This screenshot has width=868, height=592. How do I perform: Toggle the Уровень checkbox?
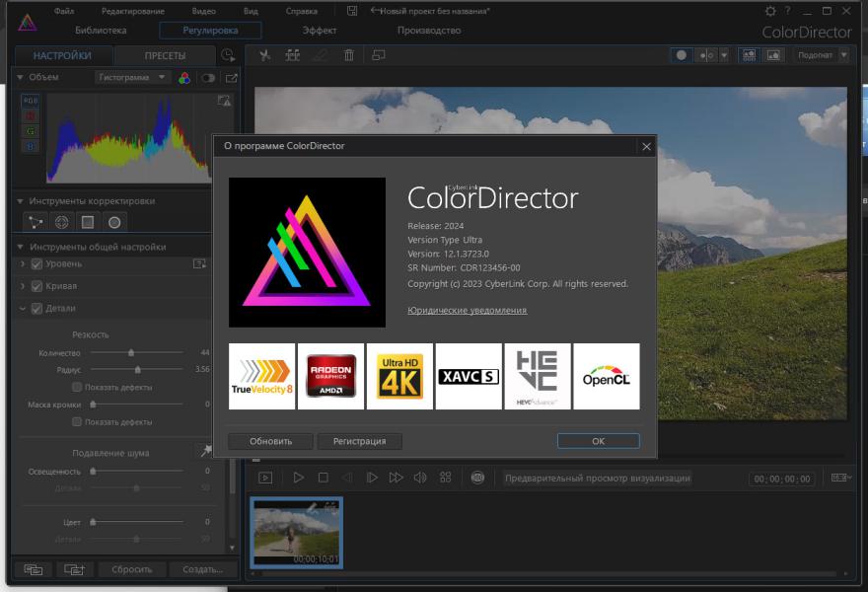point(36,264)
